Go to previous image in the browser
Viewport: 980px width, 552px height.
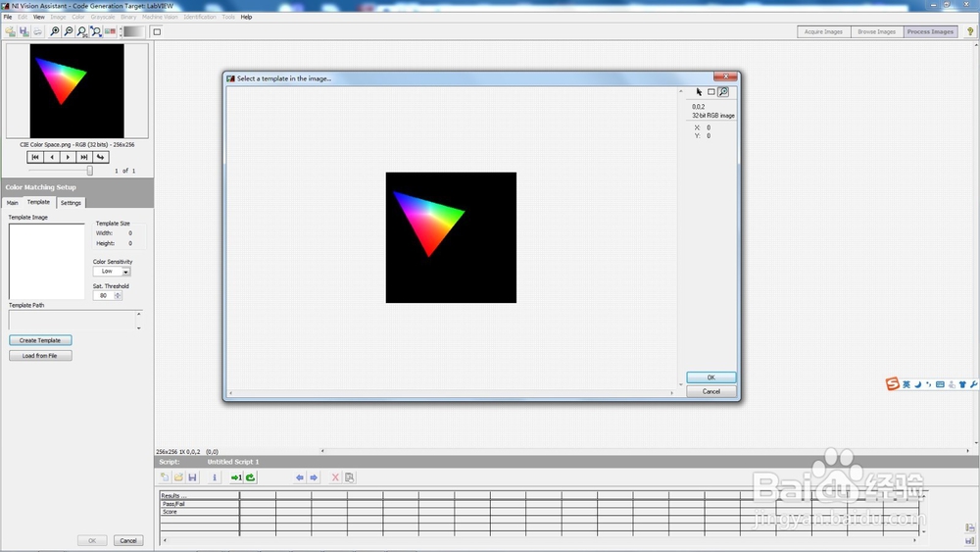click(52, 157)
